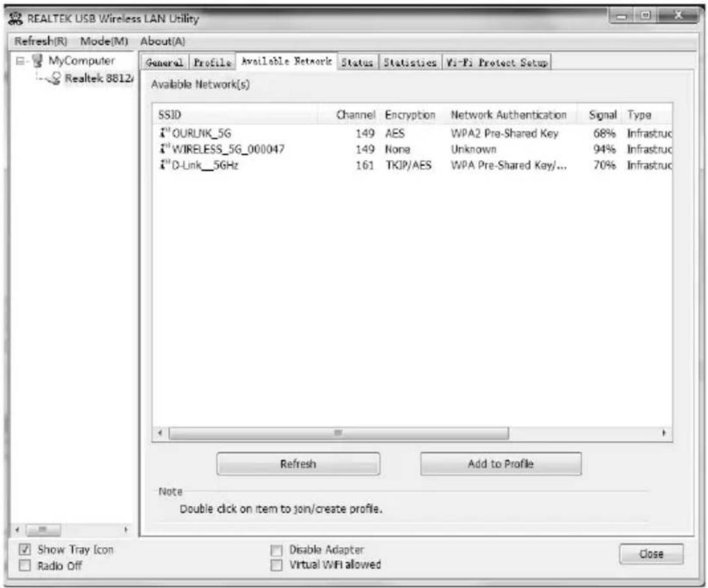
Task: Sort by the Channel column header
Action: (348, 115)
